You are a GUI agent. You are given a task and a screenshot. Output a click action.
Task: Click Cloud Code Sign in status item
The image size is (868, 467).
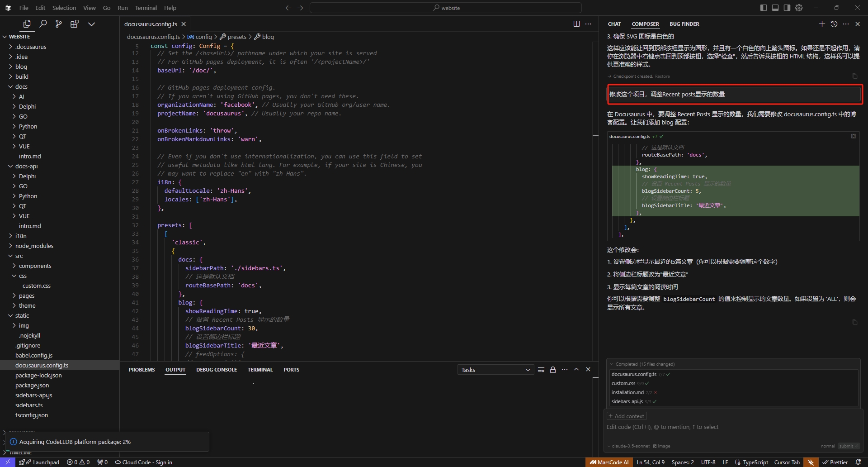point(143,462)
